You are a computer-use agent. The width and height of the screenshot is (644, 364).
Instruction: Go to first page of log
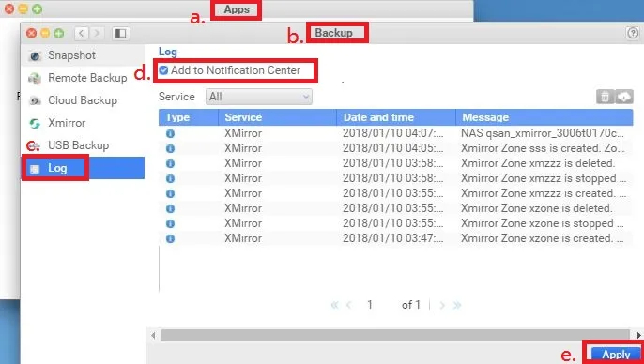tap(335, 305)
